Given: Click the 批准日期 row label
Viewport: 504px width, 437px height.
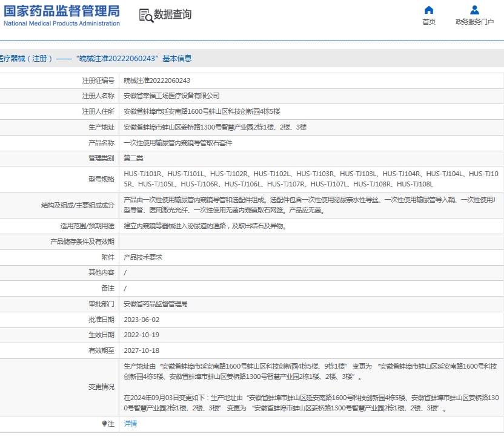Looking at the screenshot, I should 101,320.
